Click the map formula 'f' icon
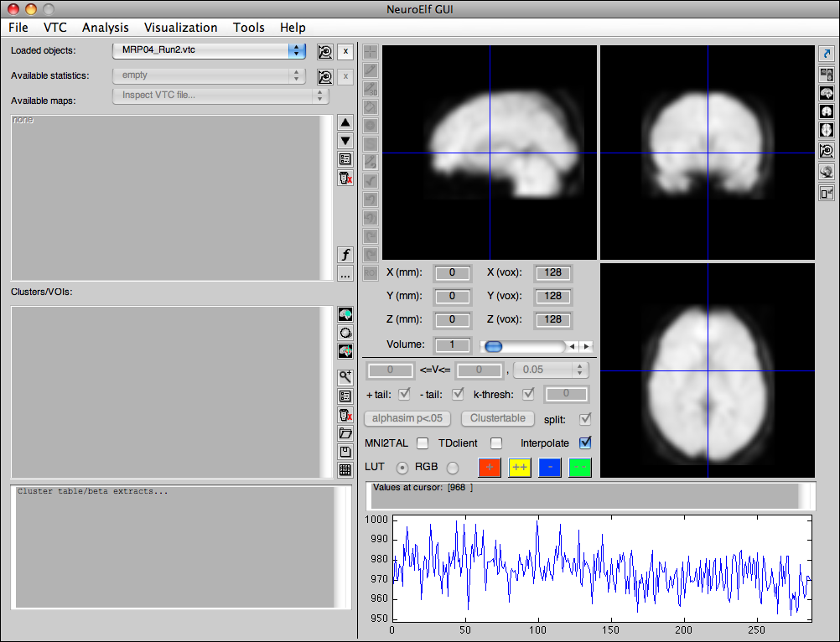The image size is (840, 642). [x=345, y=255]
